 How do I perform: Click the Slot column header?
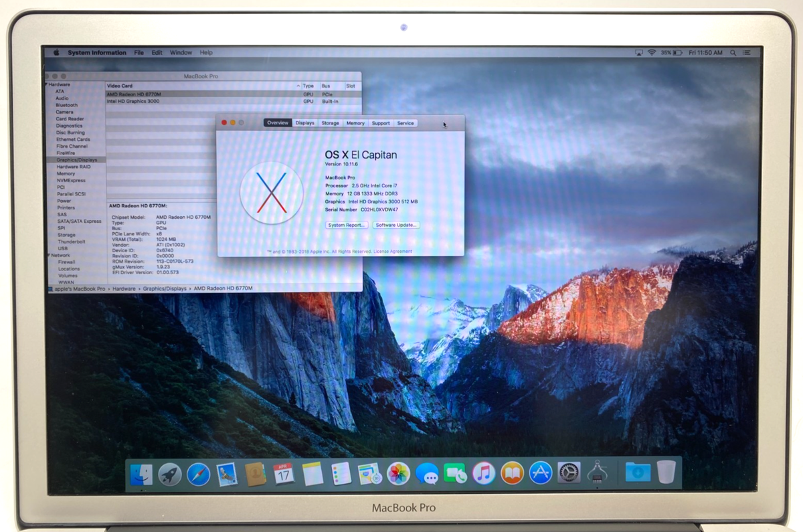pos(353,86)
